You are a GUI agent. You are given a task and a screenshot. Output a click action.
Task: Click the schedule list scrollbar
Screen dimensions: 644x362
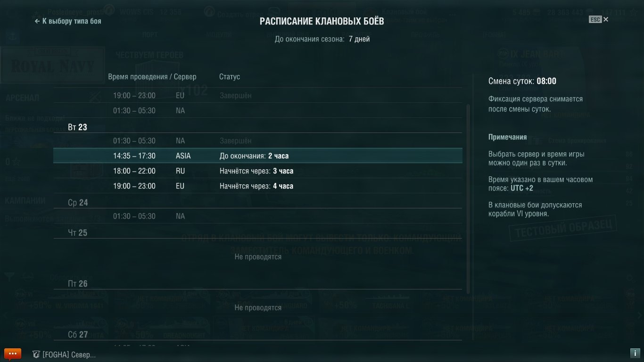pos(468,198)
